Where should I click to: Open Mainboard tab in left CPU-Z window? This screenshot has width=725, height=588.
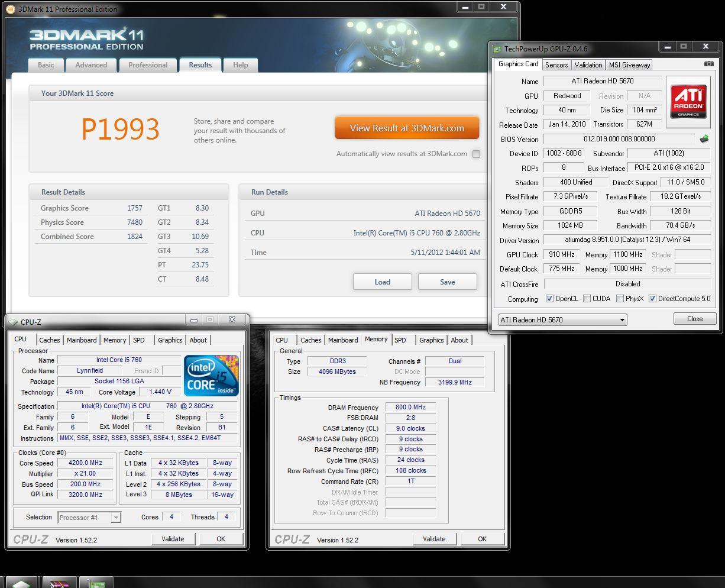click(x=82, y=340)
